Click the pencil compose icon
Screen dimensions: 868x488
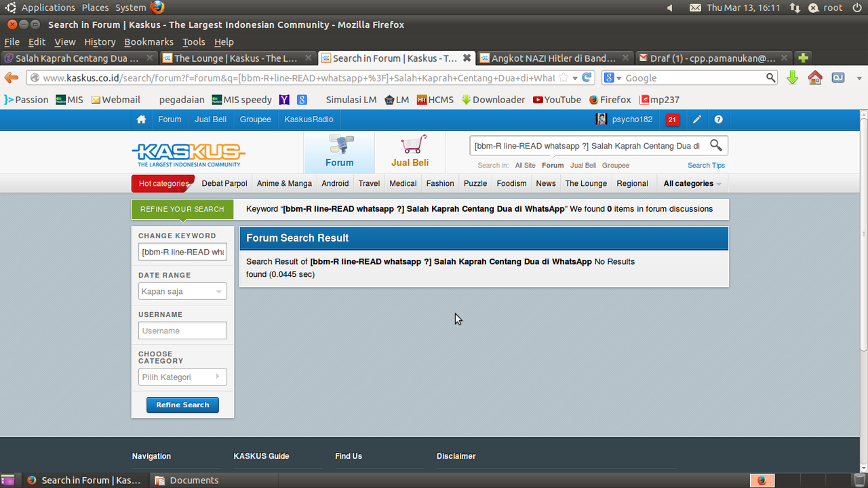point(696,119)
